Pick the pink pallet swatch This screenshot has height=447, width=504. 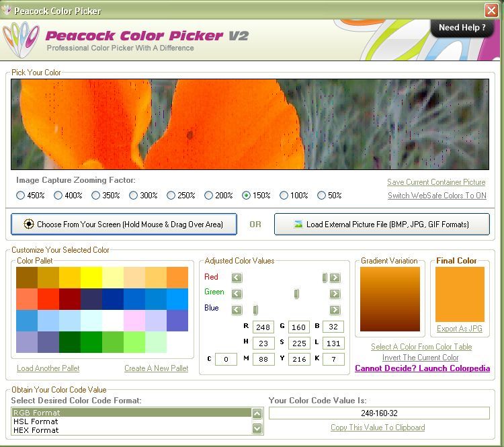(x=134, y=321)
